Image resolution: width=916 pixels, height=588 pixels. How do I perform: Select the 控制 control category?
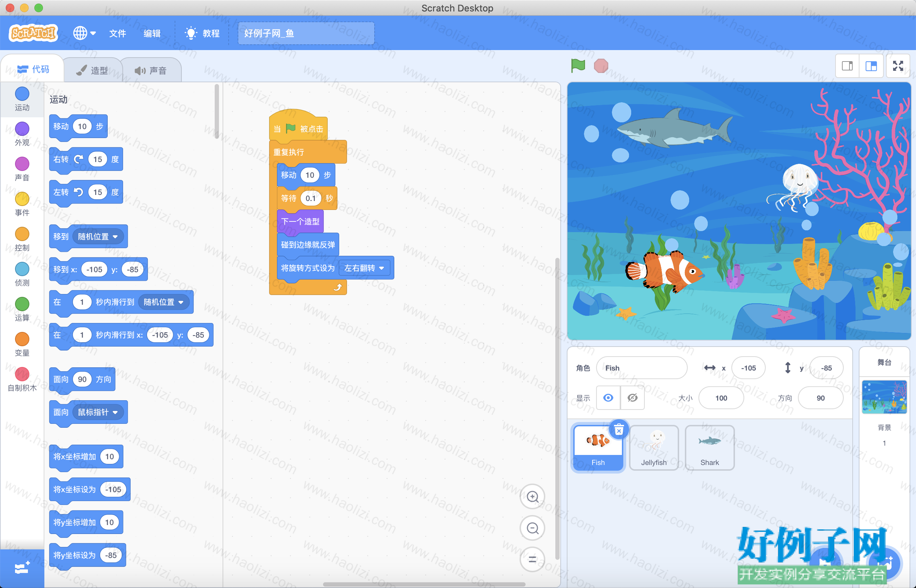(x=22, y=239)
